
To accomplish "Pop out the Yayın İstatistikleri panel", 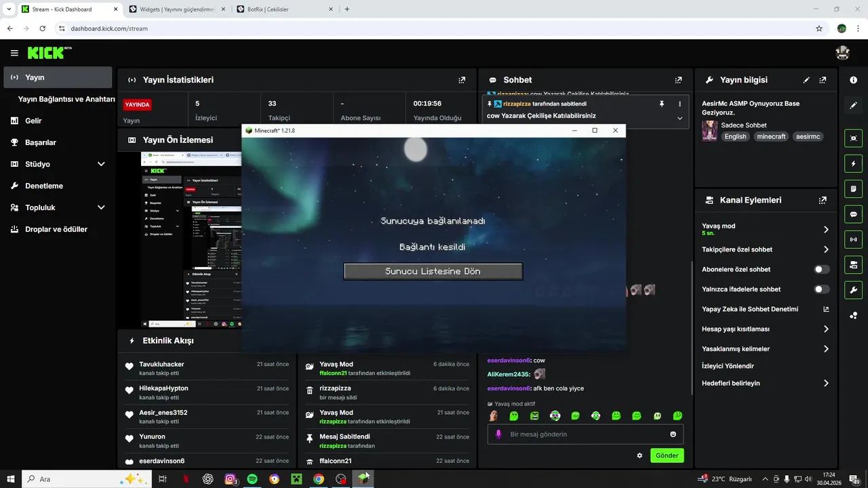I will pos(462,80).
